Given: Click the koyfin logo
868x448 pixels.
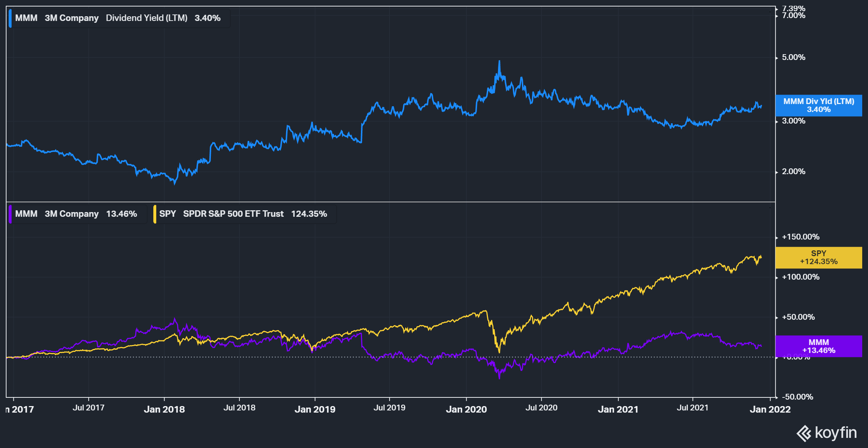Looking at the screenshot, I should 827,433.
